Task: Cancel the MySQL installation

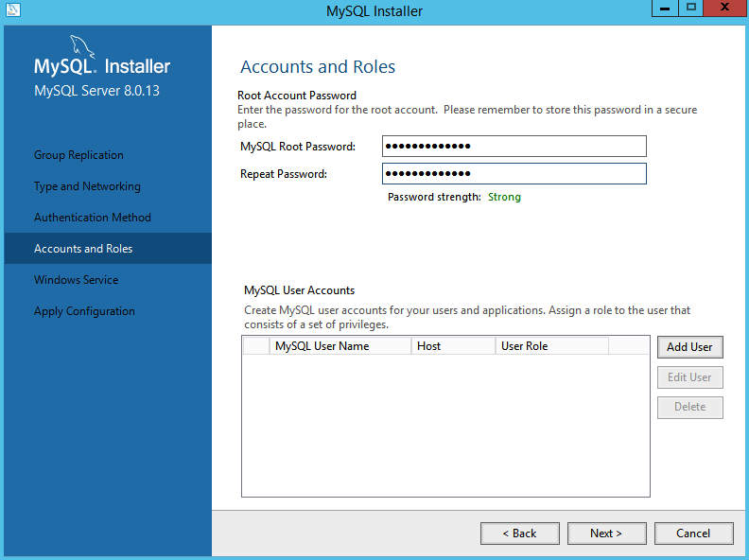Action: 693,534
